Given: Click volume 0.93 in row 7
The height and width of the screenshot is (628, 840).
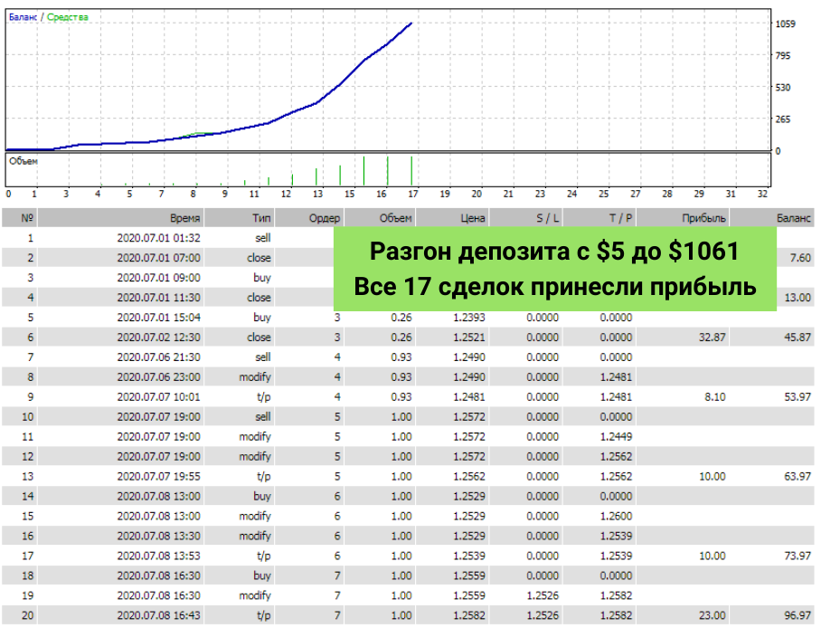Looking at the screenshot, I should click(401, 357).
